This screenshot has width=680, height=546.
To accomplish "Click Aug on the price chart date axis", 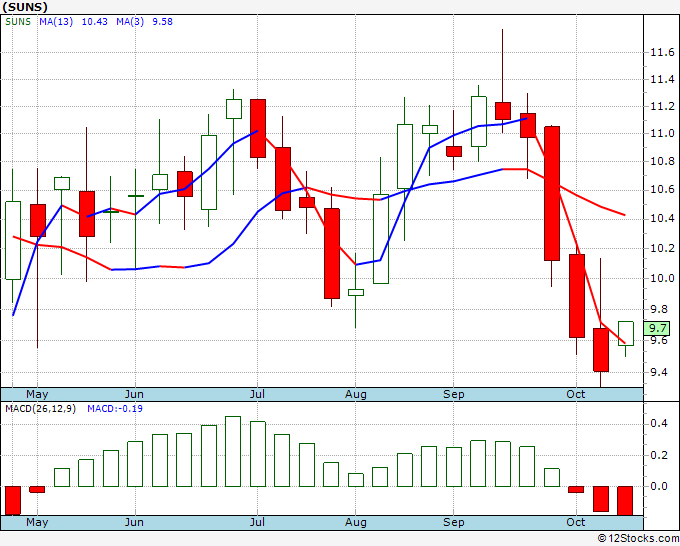I will [356, 394].
